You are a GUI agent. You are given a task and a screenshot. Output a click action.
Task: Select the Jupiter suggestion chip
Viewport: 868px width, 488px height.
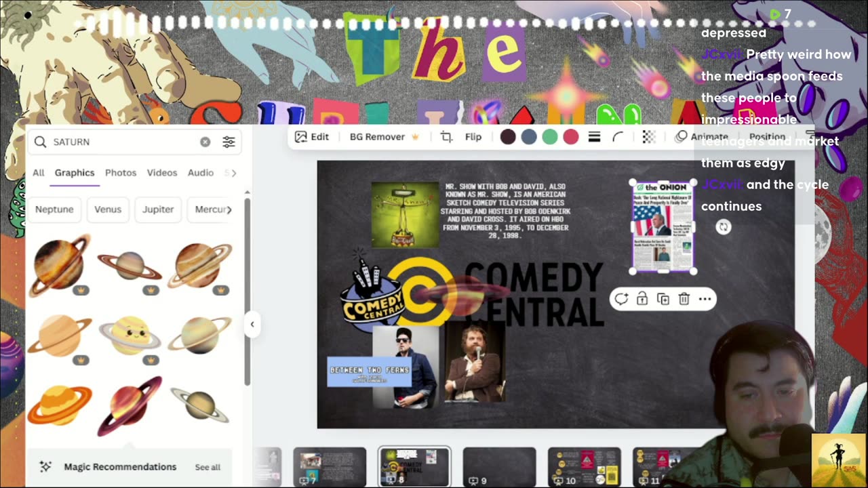[158, 209]
